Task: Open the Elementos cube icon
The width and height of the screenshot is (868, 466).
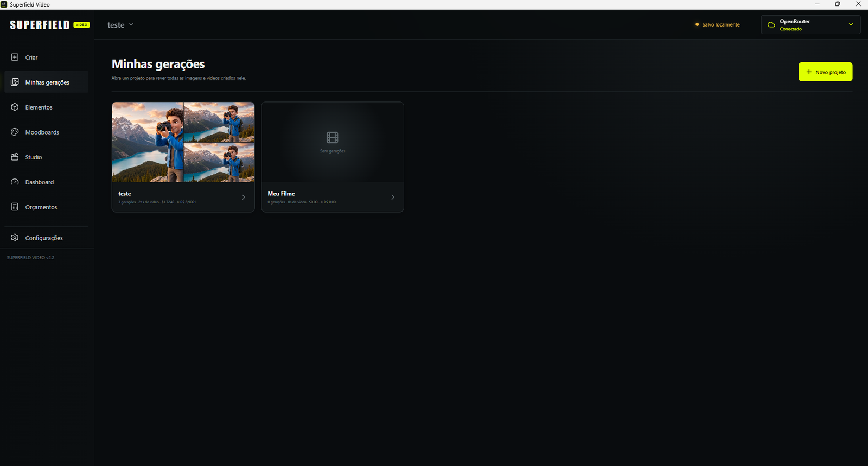Action: [x=15, y=107]
